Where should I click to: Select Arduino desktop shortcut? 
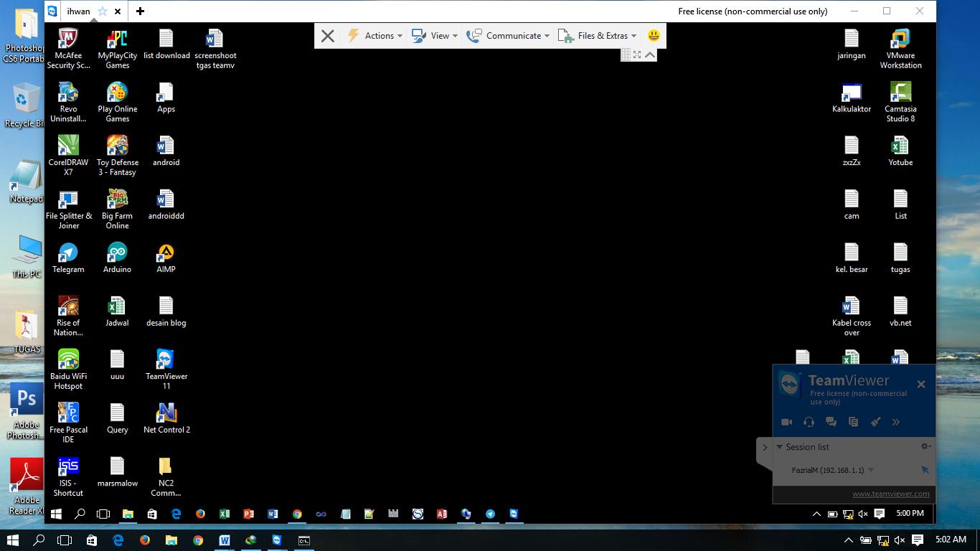click(117, 258)
